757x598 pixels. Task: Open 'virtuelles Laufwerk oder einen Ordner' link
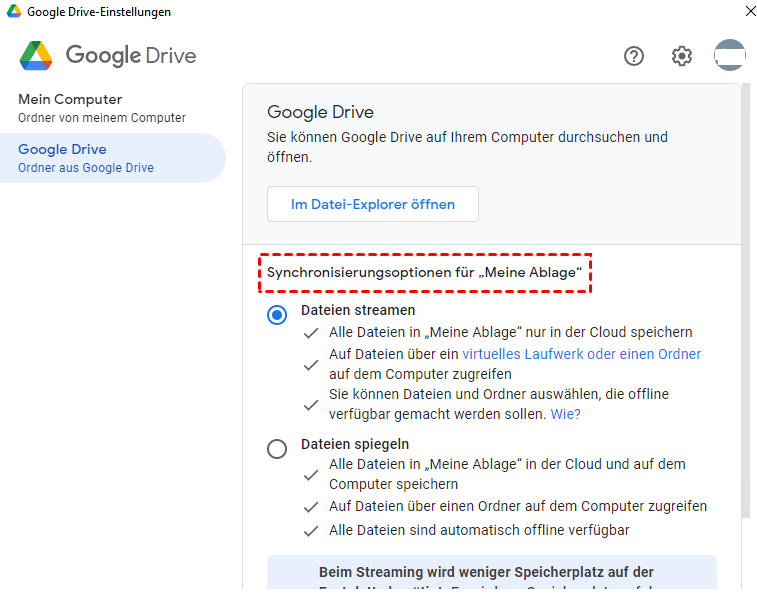581,354
